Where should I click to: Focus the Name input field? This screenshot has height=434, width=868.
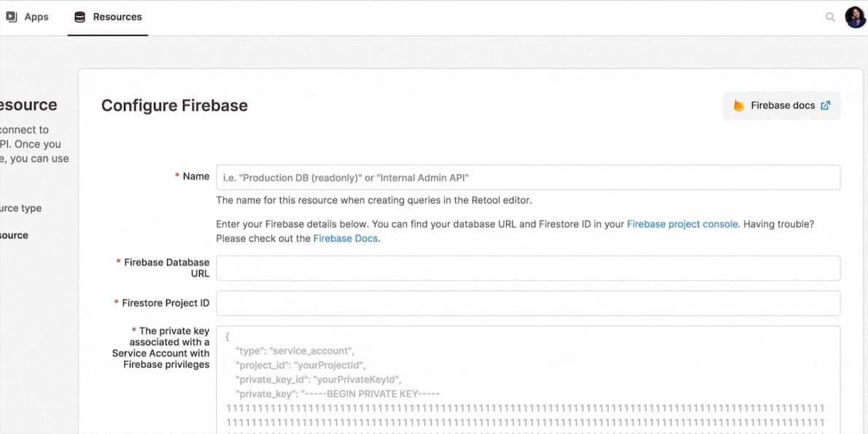pos(528,177)
